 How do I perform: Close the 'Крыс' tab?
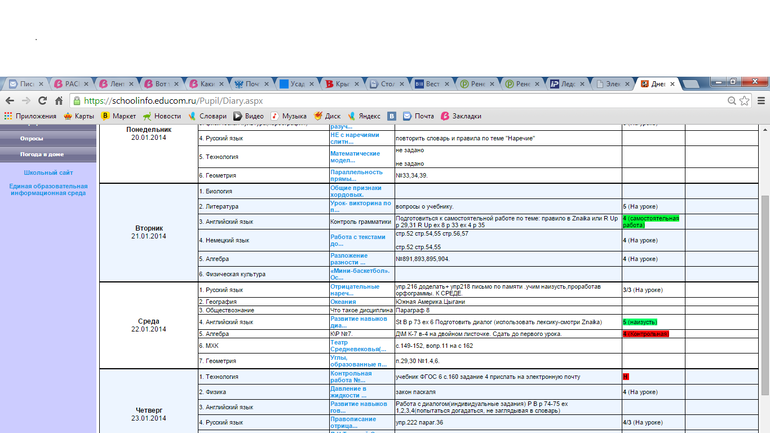tap(357, 84)
